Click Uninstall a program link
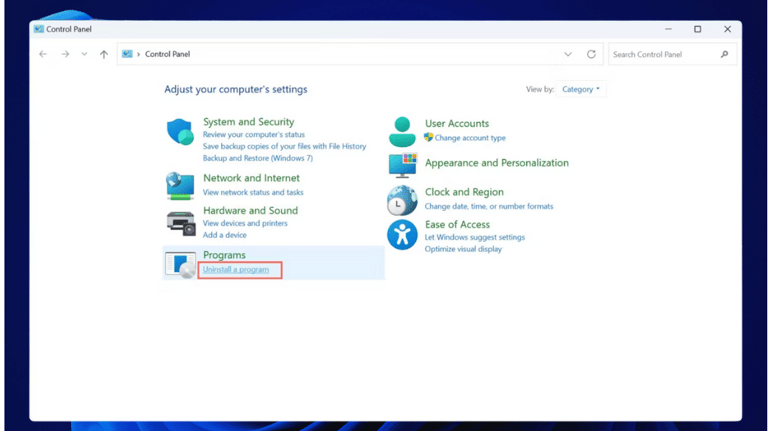Image resolution: width=768 pixels, height=431 pixels. click(236, 269)
